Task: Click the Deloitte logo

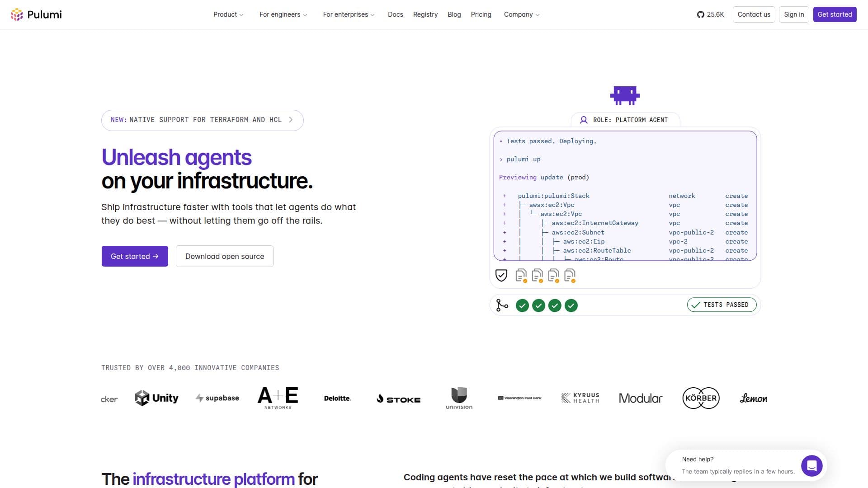Action: [x=337, y=398]
